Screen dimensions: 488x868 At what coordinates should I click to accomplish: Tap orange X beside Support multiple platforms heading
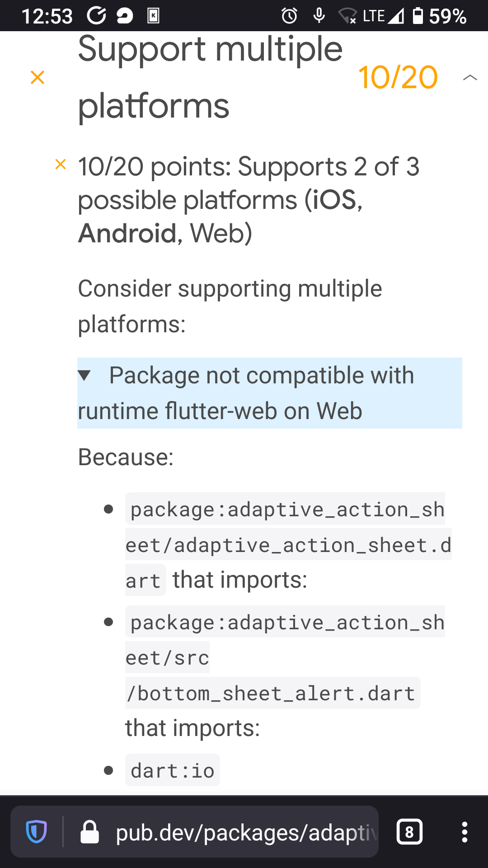pos(37,77)
